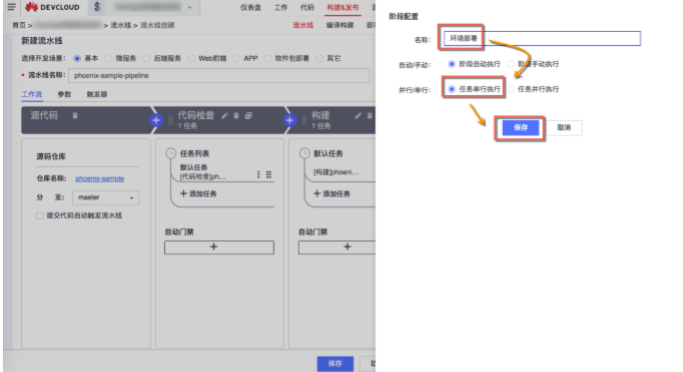Copy the 代码检查 stage with duplicate icon
This screenshot has width=683, height=372.
[x=248, y=115]
